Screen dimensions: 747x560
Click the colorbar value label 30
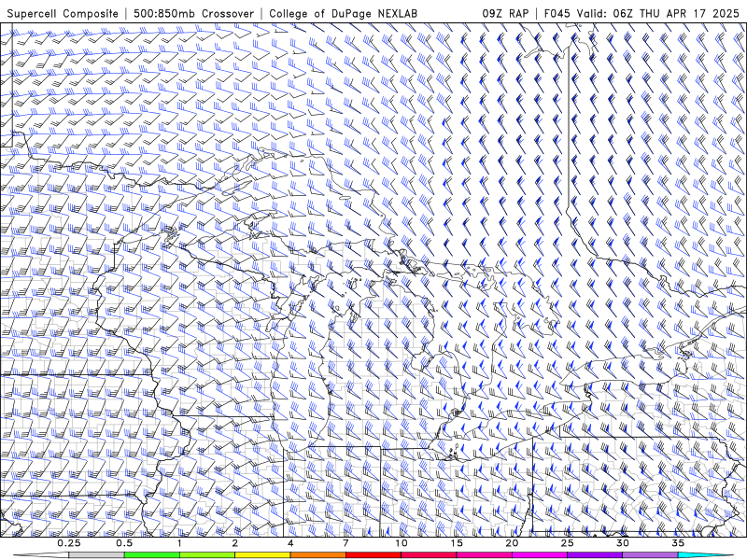pyautogui.click(x=623, y=543)
